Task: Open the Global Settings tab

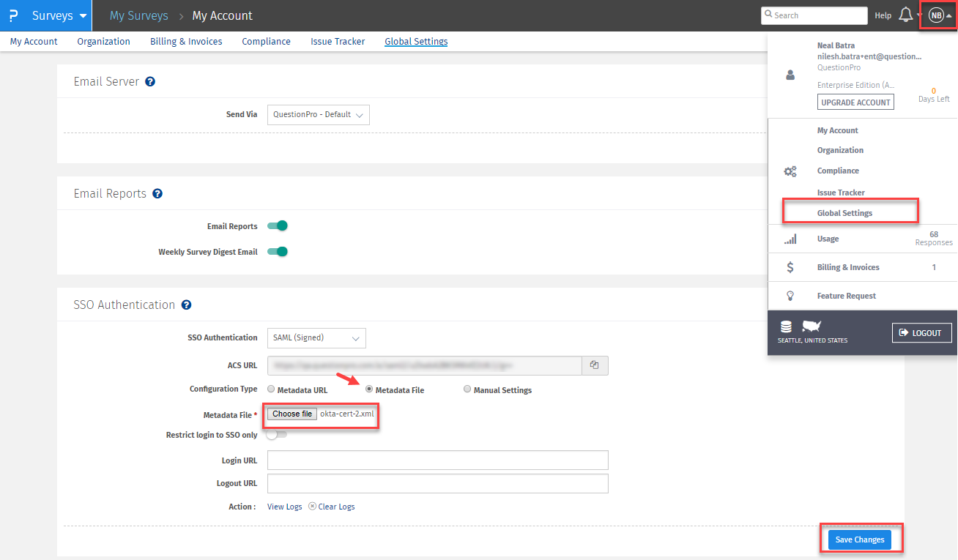Action: click(x=416, y=42)
